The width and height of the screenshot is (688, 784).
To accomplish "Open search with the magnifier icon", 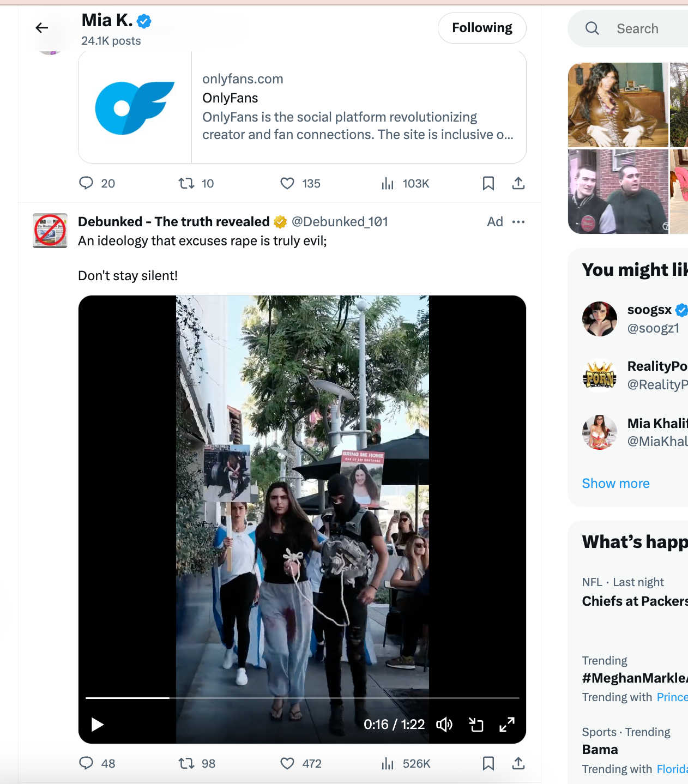I will 592,28.
